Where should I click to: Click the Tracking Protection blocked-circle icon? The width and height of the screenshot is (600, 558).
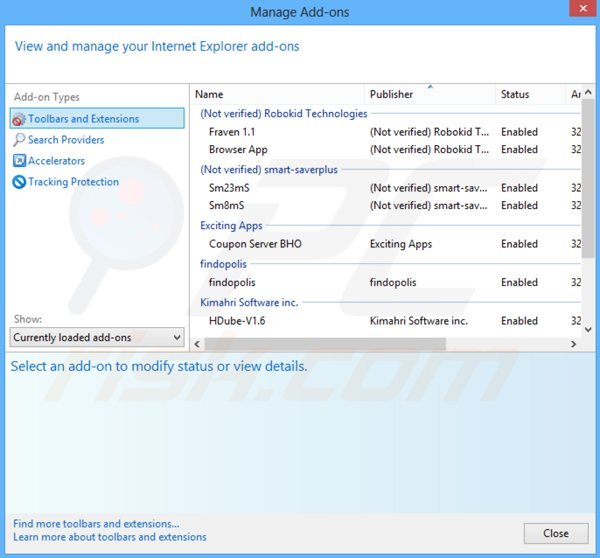point(19,182)
